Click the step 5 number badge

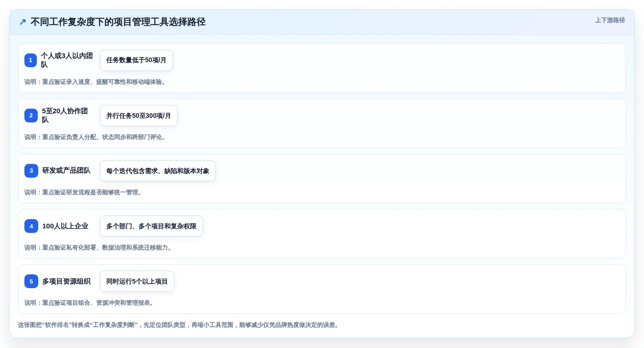31,281
